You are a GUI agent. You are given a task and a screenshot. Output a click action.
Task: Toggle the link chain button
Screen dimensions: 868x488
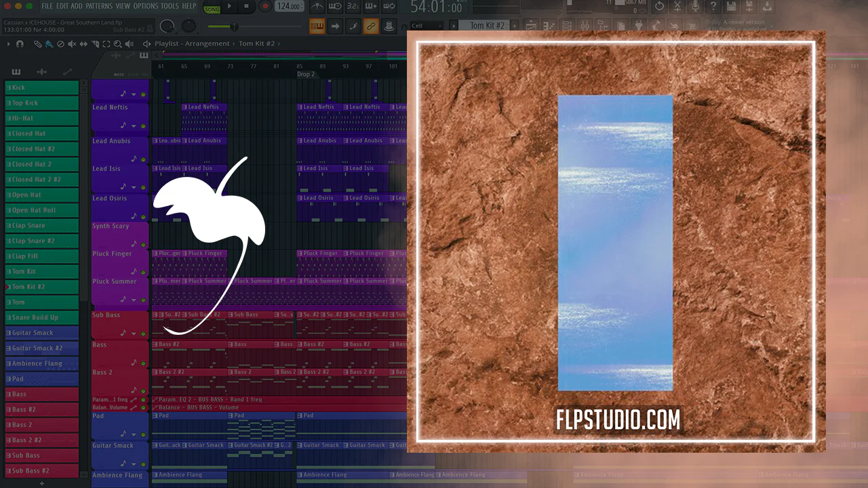coord(370,26)
